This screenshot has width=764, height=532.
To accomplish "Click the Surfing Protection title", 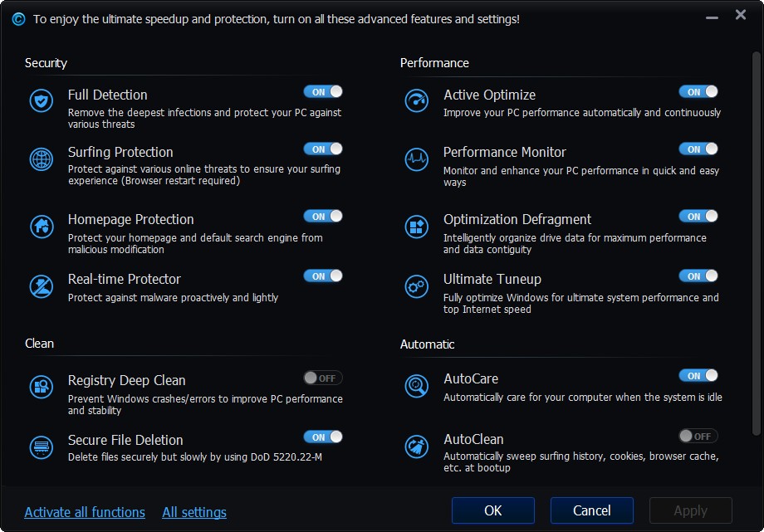I will coord(120,153).
